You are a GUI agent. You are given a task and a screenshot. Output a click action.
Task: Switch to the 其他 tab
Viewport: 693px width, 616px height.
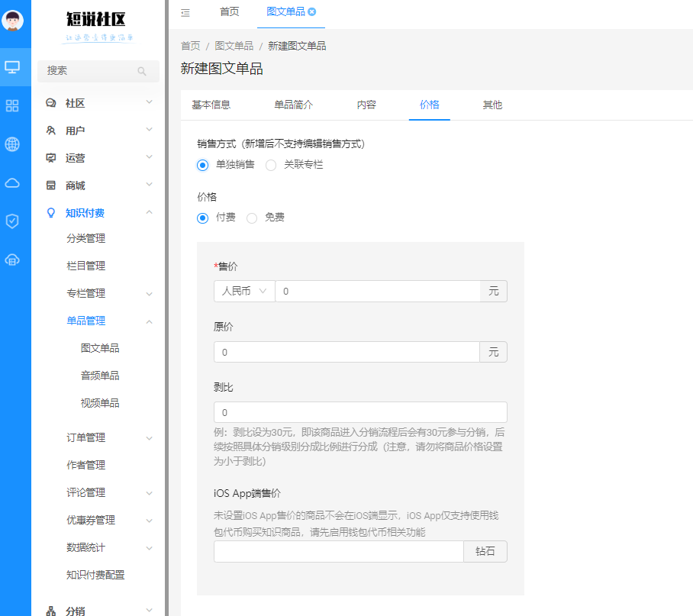click(x=492, y=105)
